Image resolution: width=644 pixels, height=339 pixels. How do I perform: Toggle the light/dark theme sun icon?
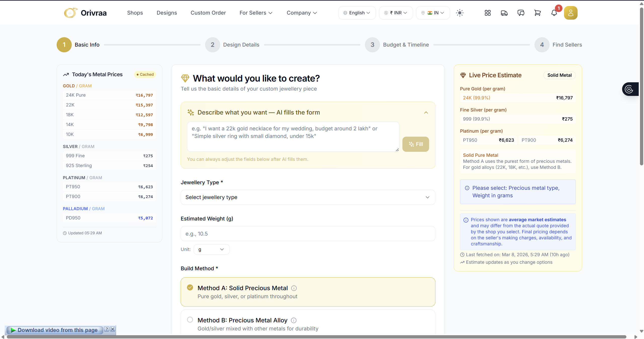(460, 13)
